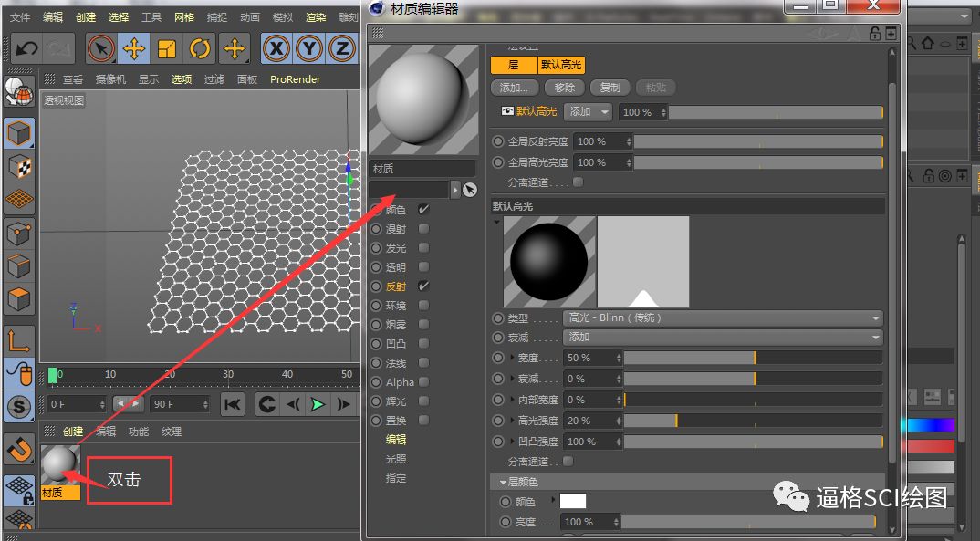The width and height of the screenshot is (980, 541).
Task: Click the globe layout icon
Action: 19,92
